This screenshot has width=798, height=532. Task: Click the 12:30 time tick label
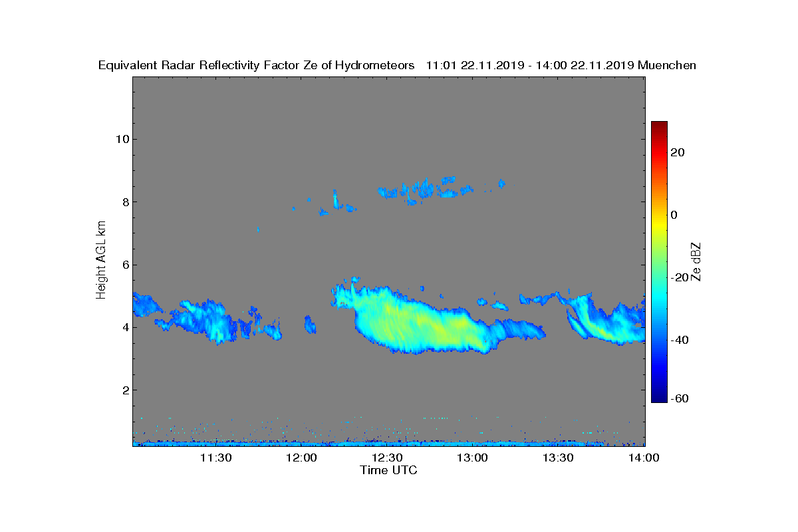387,458
